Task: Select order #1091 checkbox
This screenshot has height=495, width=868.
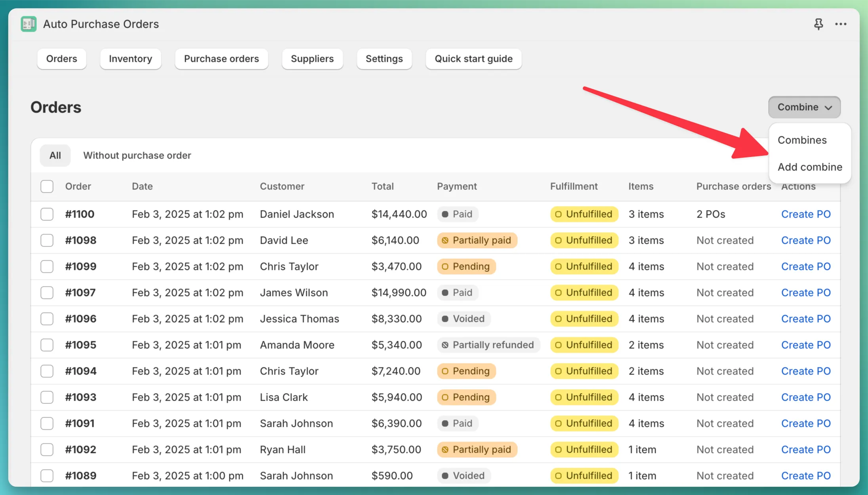Action: pos(47,423)
